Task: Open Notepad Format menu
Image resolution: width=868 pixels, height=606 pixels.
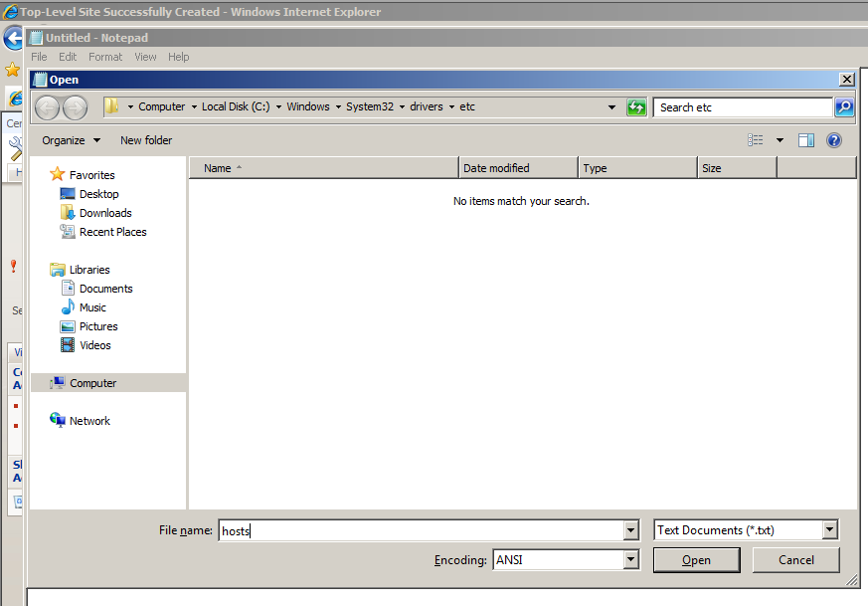Action: coord(105,57)
